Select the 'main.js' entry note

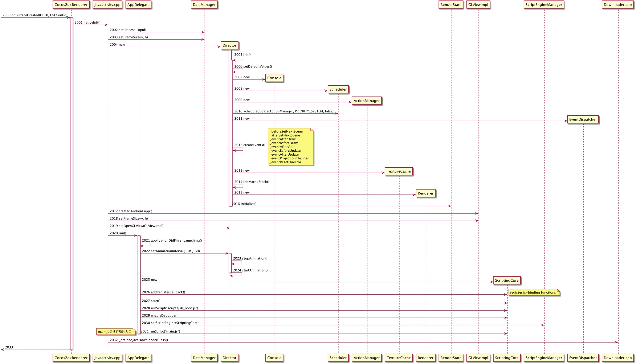(115, 332)
